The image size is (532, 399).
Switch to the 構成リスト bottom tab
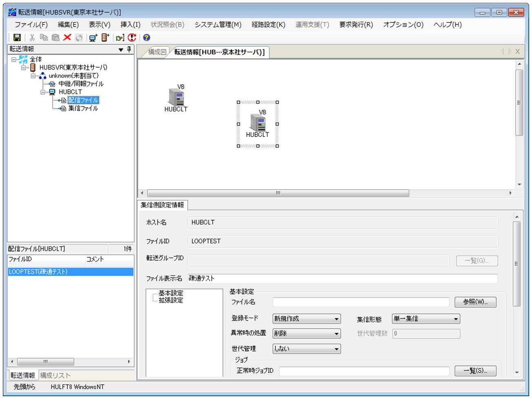tap(55, 376)
